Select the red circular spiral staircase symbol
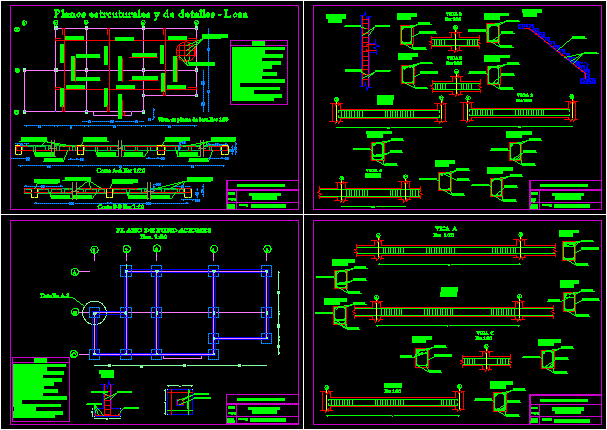The height and width of the screenshot is (430, 607). [x=187, y=49]
